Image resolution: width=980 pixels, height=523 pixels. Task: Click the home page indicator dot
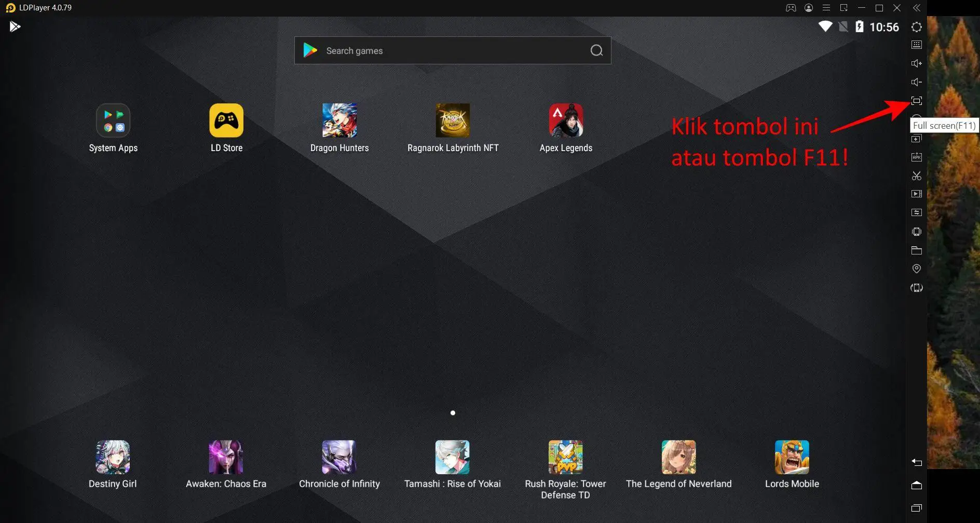(x=453, y=413)
